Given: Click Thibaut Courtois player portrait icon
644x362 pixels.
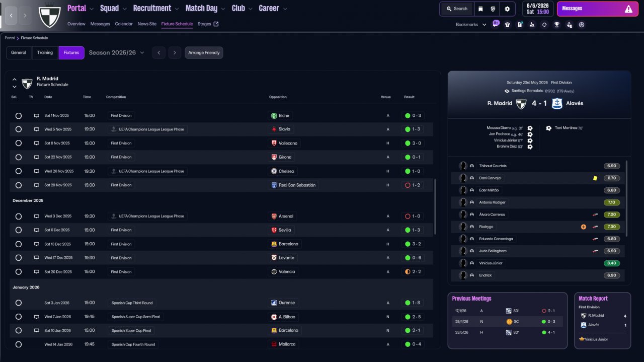Looking at the screenshot, I should coord(463,166).
